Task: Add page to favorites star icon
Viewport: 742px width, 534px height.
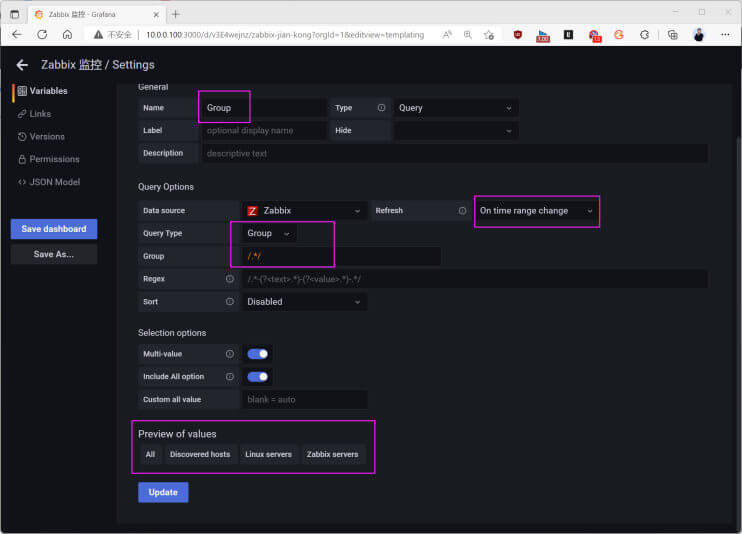Action: (x=489, y=35)
